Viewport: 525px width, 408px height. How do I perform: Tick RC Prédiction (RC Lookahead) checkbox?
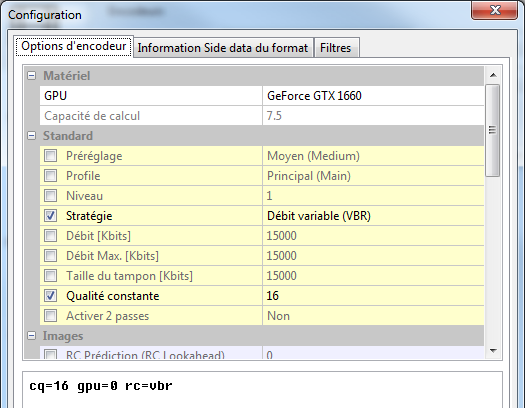tap(51, 354)
